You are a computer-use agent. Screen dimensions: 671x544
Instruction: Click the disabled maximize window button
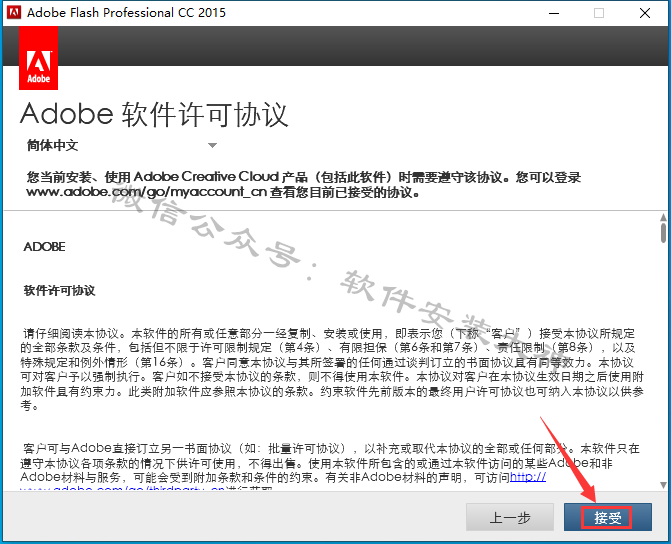(599, 13)
